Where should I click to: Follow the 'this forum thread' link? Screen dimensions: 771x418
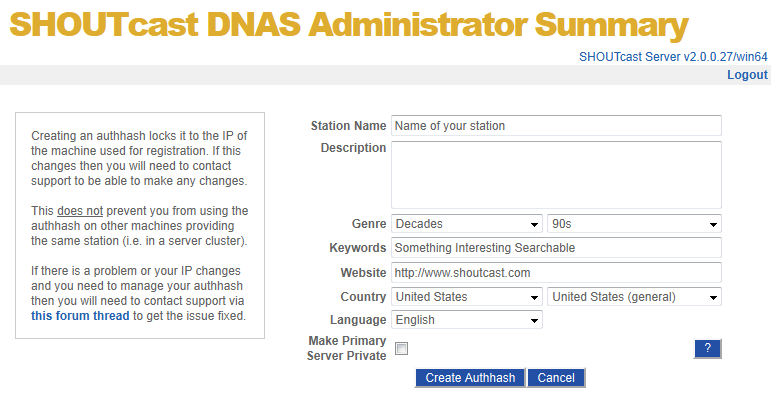80,316
